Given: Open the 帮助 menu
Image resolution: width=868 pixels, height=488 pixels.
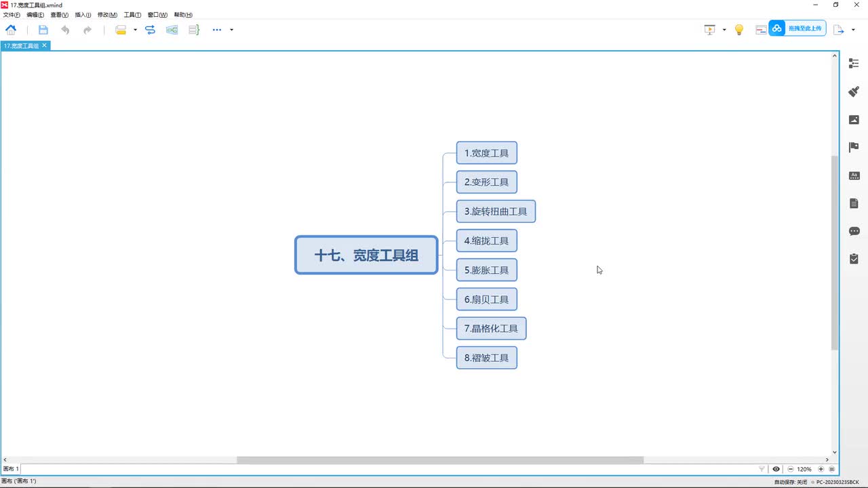Looking at the screenshot, I should [183, 15].
